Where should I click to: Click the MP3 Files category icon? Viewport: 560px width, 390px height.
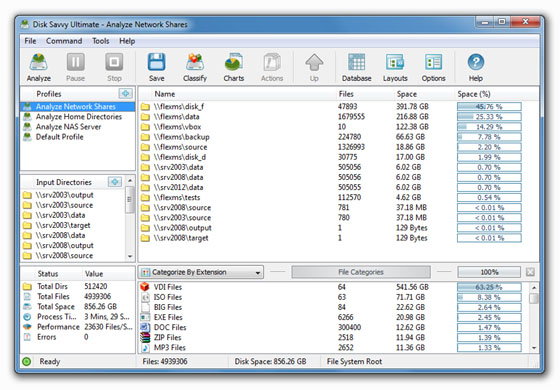[145, 348]
